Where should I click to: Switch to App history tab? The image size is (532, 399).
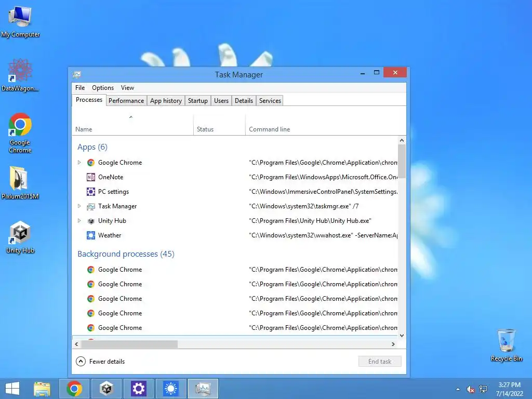pos(166,101)
